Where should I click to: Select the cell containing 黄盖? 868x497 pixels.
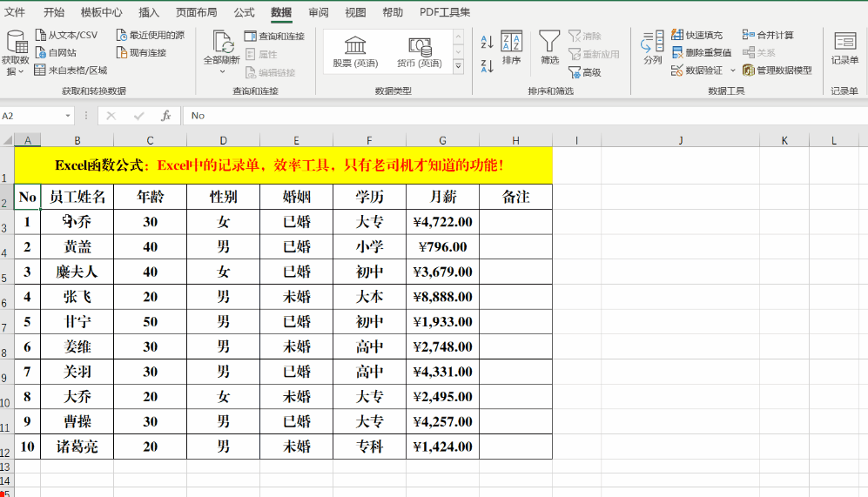(77, 247)
